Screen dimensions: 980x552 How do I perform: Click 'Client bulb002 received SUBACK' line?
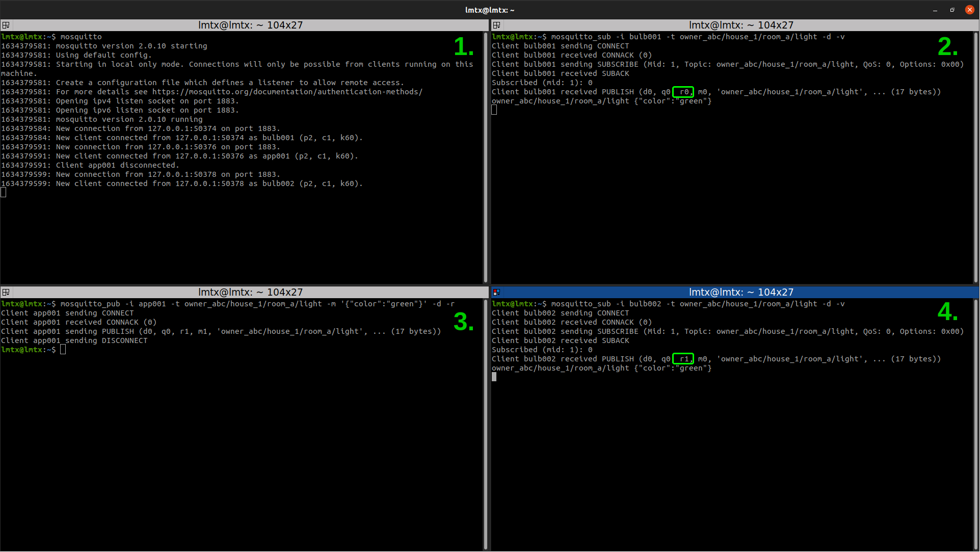[x=561, y=340]
